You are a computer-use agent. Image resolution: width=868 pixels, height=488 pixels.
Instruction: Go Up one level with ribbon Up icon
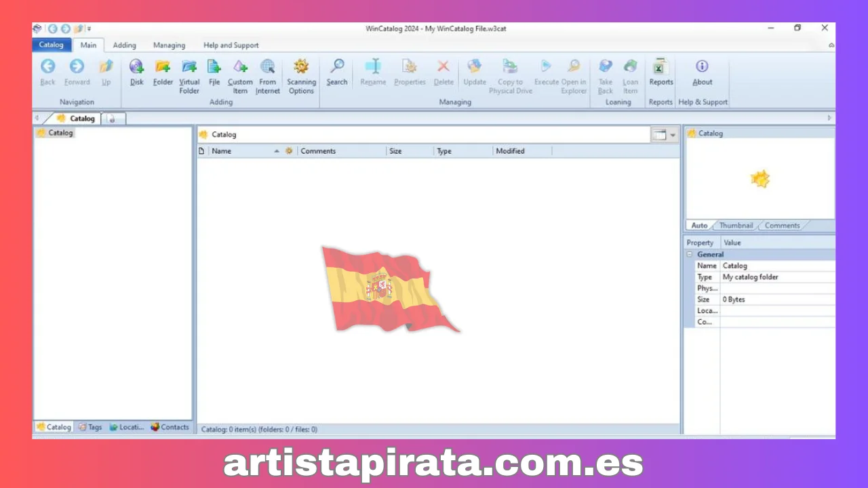coord(106,66)
